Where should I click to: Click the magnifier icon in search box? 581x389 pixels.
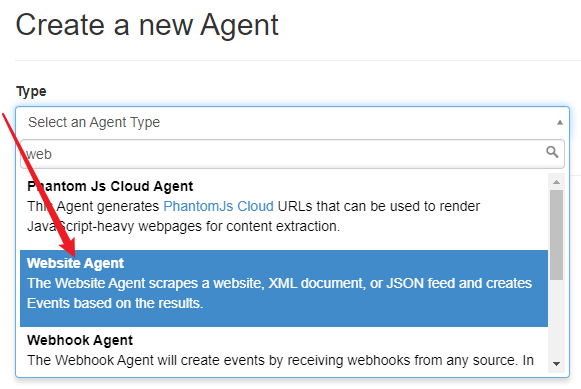[x=552, y=152]
